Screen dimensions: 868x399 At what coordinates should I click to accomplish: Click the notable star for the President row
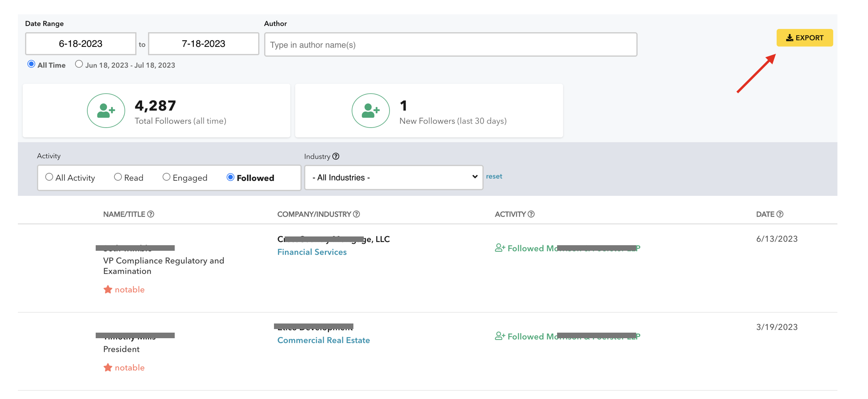[x=108, y=368]
